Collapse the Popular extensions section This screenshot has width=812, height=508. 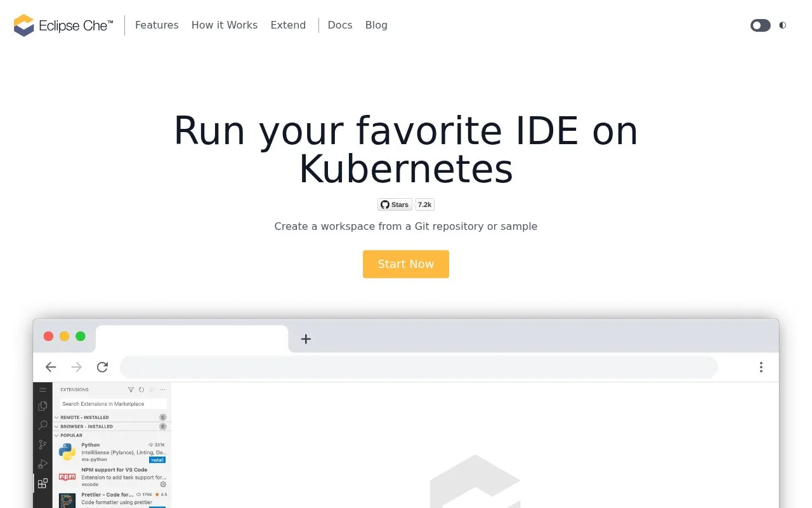coord(112,435)
